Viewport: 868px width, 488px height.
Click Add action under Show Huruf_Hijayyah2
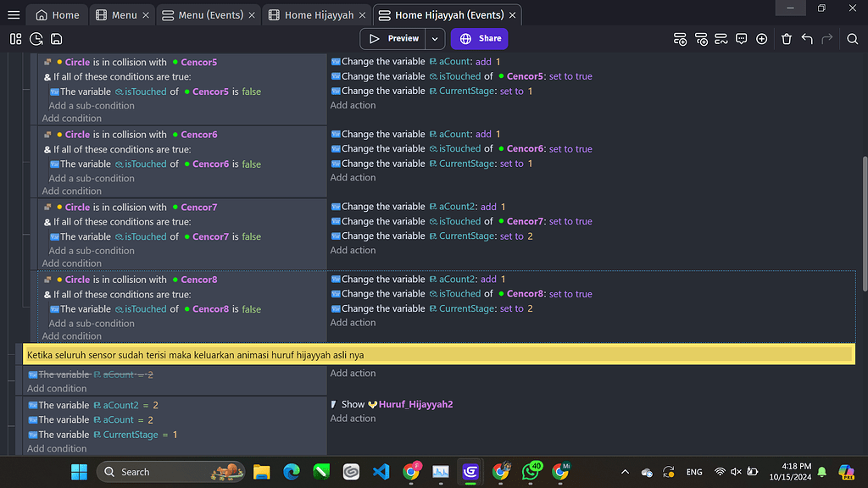[x=353, y=419]
